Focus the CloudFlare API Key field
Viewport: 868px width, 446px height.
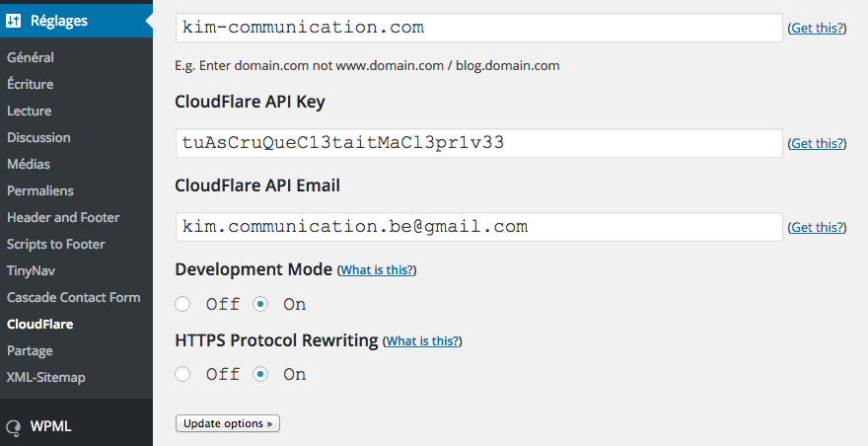(478, 143)
